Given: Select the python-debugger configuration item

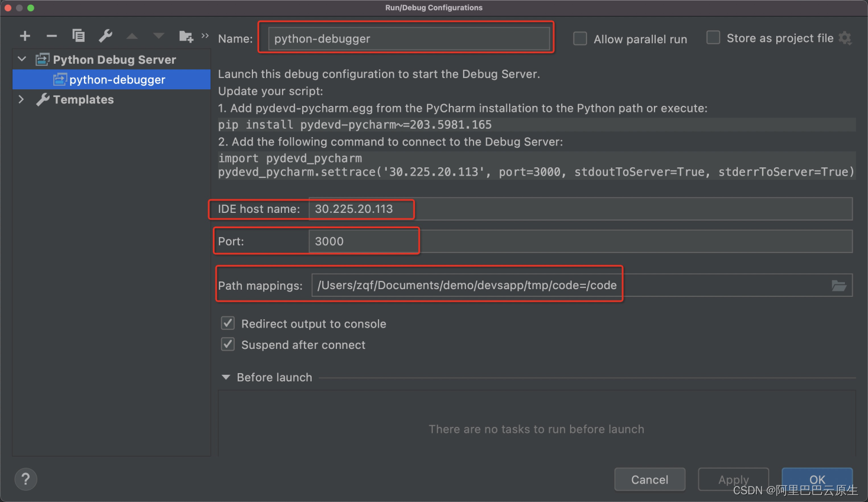Looking at the screenshot, I should (117, 80).
